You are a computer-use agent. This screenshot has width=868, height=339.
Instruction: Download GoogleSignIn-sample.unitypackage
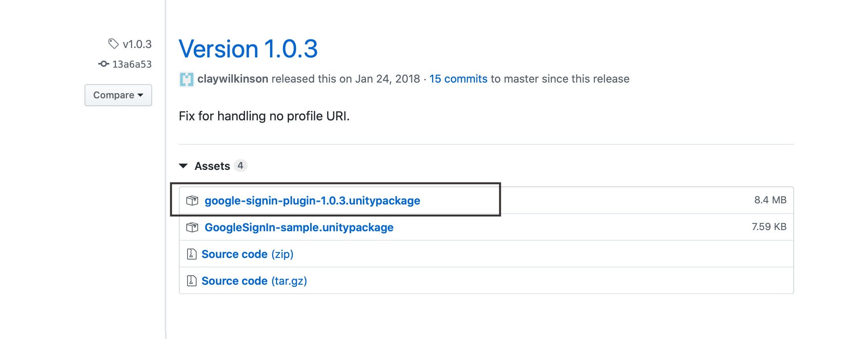(299, 227)
